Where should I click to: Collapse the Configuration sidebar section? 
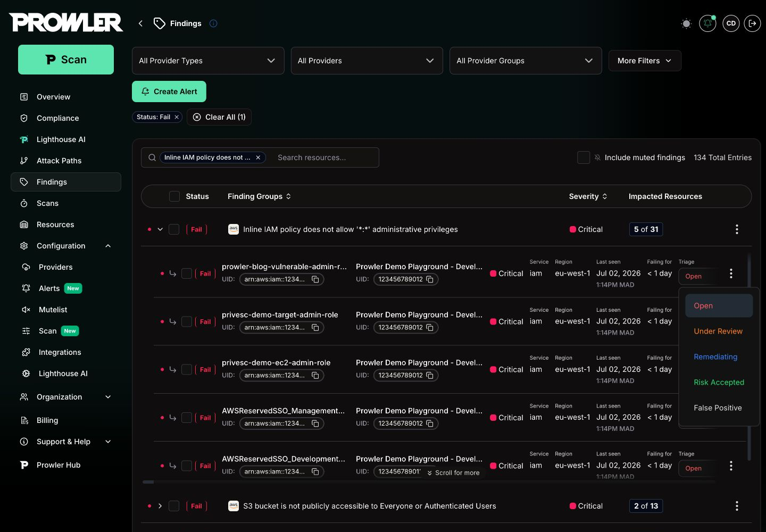[108, 246]
